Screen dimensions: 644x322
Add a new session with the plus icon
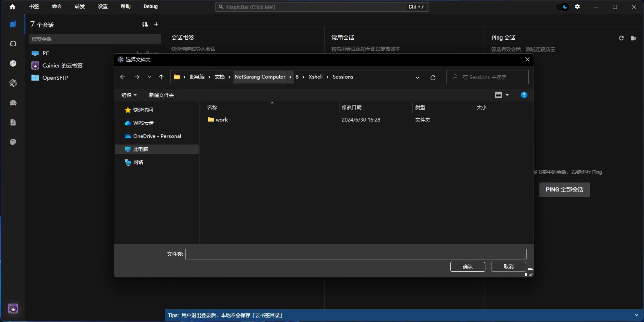156,25
